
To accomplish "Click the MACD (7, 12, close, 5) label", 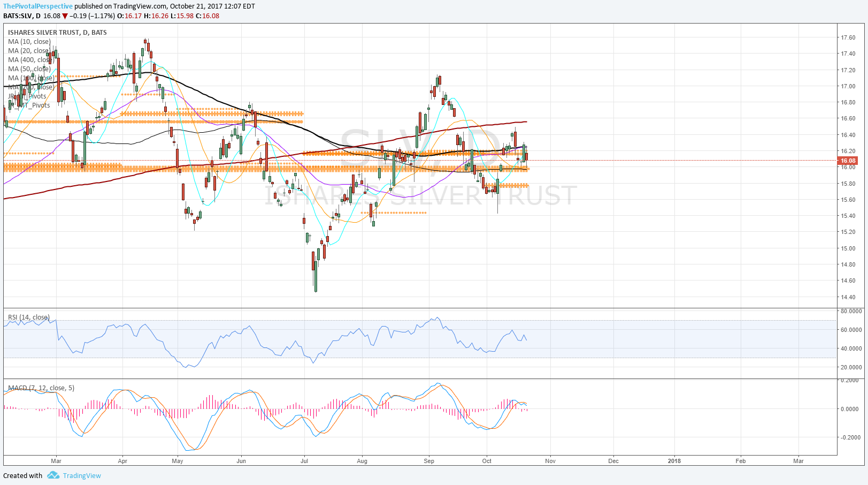I will point(41,388).
